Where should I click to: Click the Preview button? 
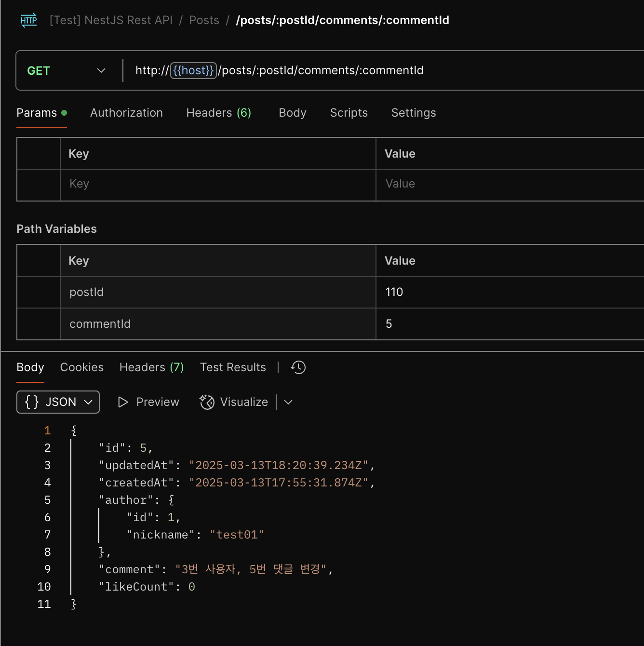point(148,402)
